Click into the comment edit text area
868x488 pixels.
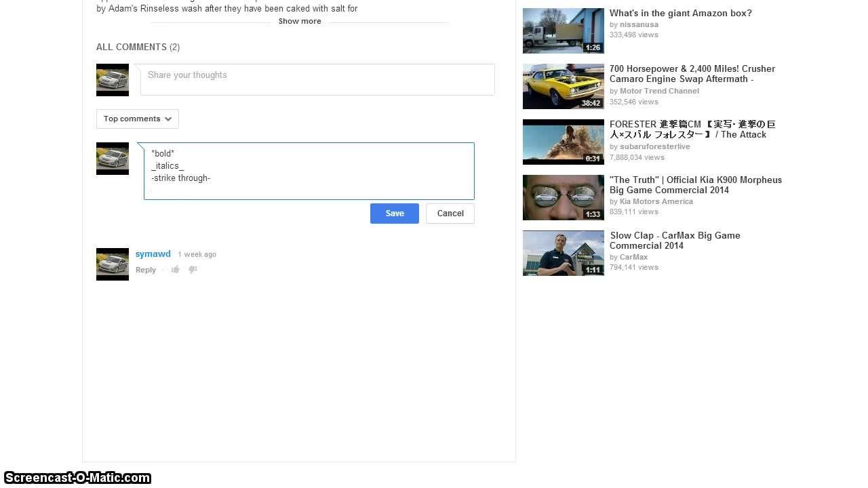309,171
